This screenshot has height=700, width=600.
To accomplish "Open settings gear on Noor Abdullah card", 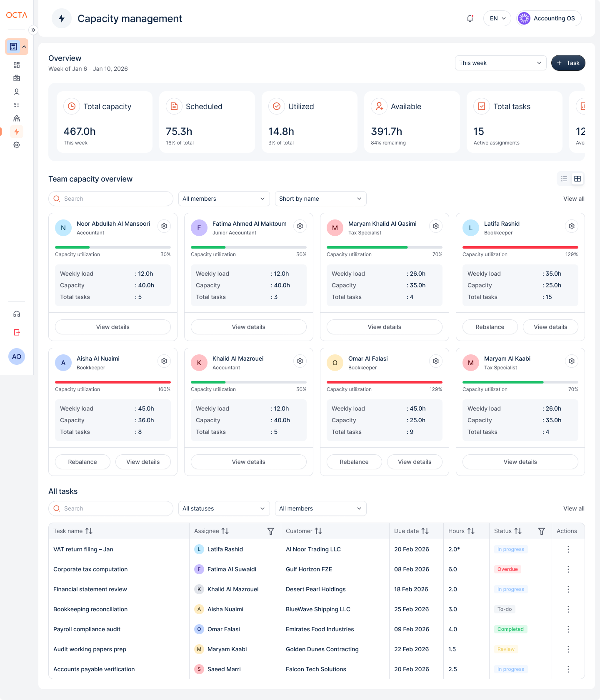I will point(164,226).
